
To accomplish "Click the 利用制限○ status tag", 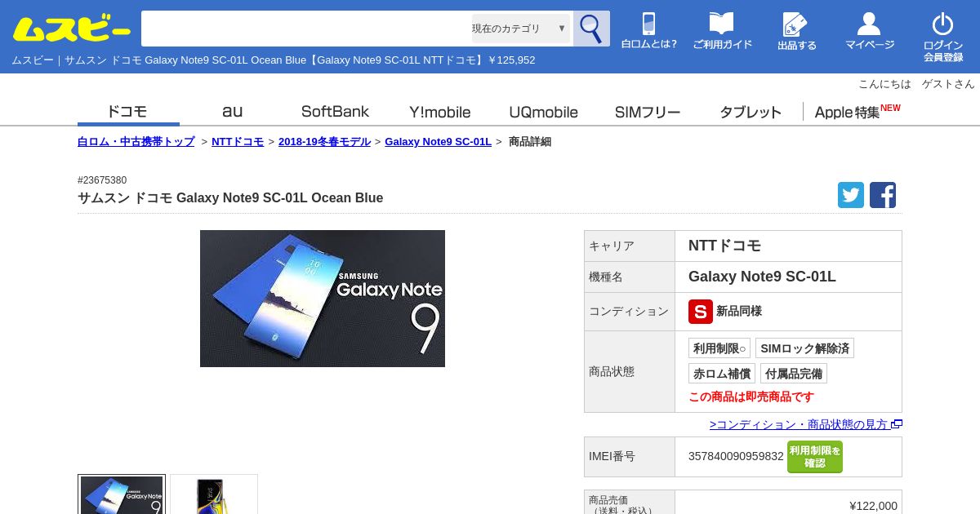I will pyautogui.click(x=719, y=348).
